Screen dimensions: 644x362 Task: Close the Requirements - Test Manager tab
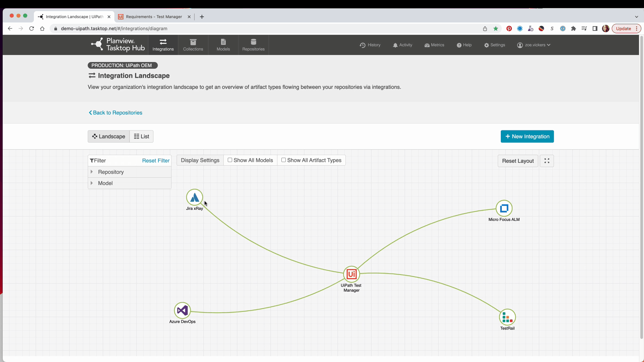(189, 17)
